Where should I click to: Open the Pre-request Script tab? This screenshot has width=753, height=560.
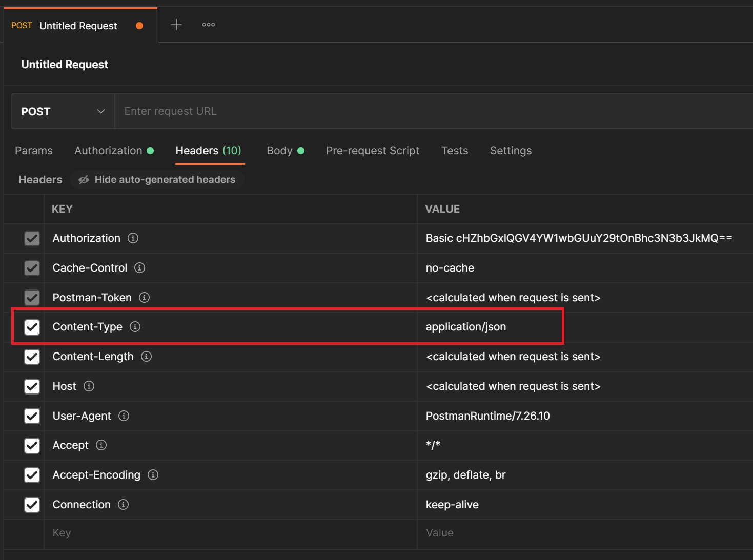pos(372,151)
